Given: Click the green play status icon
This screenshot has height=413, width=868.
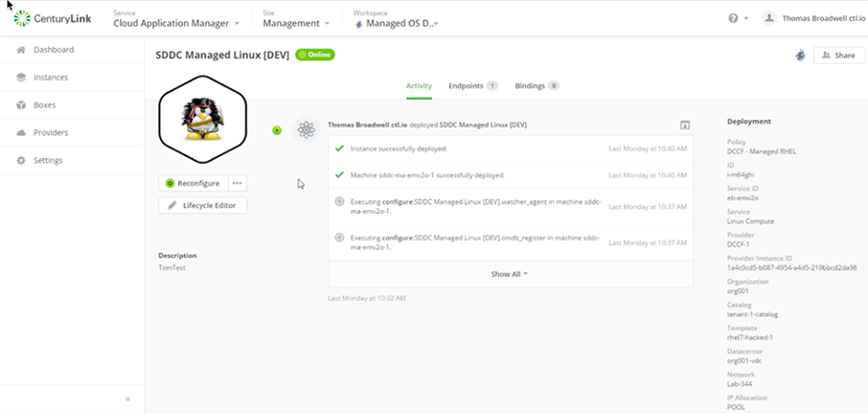Looking at the screenshot, I should pyautogui.click(x=277, y=130).
